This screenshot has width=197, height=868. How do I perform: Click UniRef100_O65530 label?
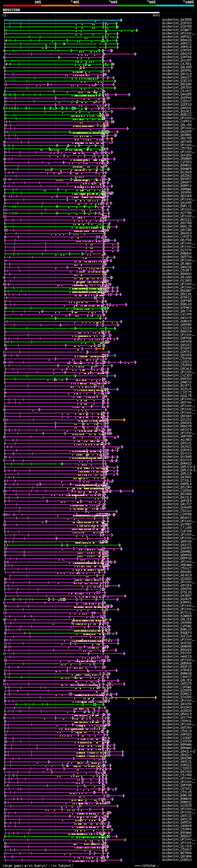point(177,822)
